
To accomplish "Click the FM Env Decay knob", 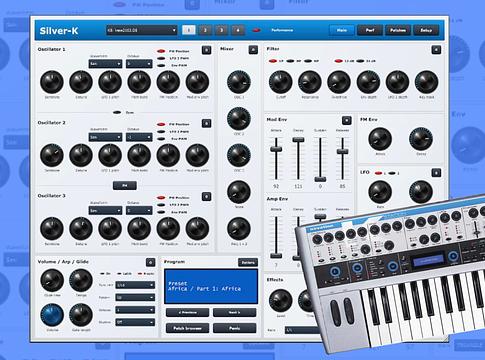I will [421, 139].
